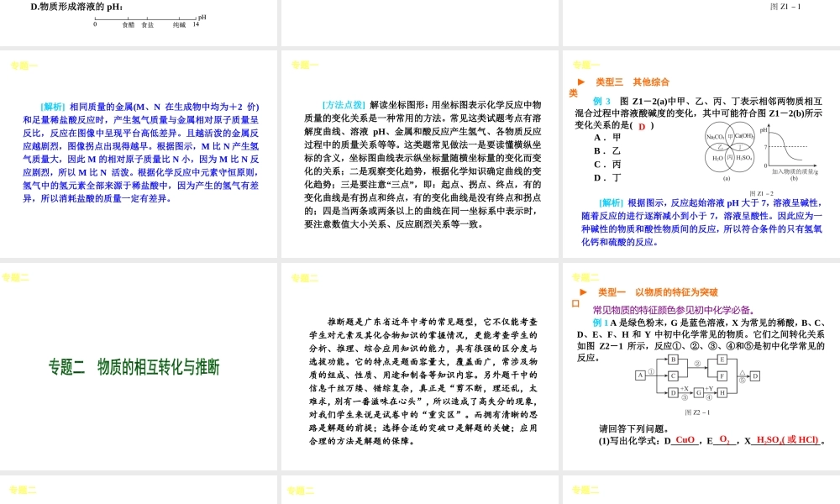
Task: Click the 类型三 其他综合 heading
Action: point(633,82)
